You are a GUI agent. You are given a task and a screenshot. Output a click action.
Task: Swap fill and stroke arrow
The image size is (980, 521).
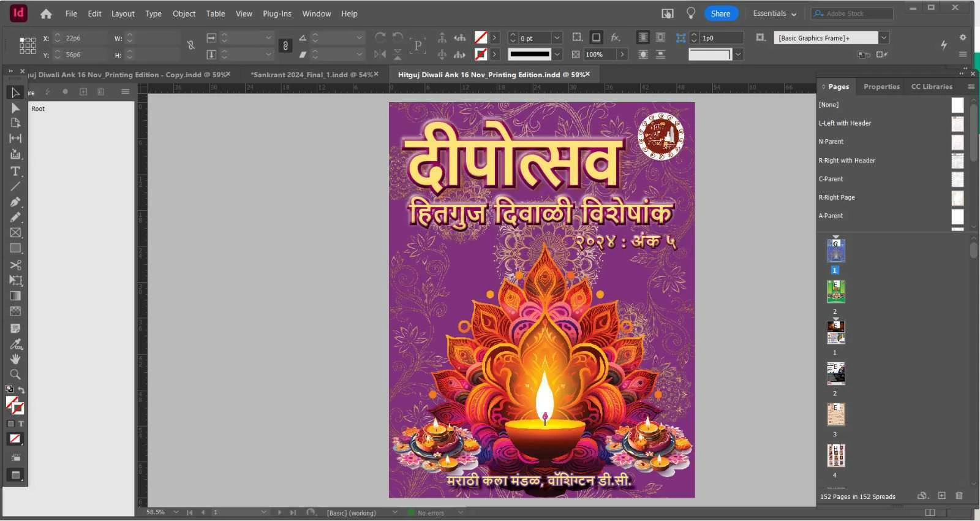[21, 390]
